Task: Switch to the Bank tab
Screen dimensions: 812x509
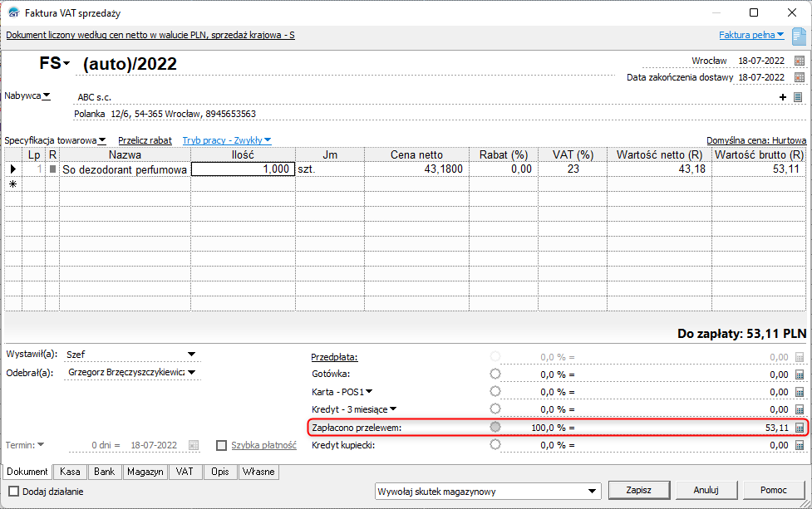Action: point(104,472)
